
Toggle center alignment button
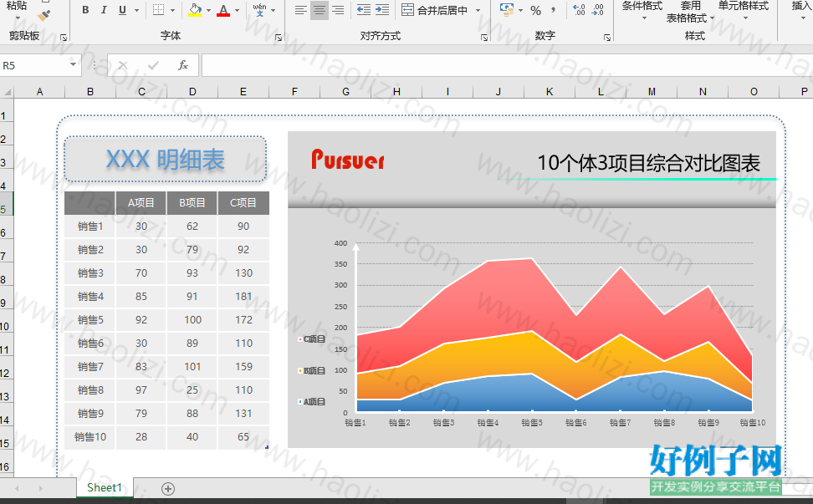(x=320, y=10)
